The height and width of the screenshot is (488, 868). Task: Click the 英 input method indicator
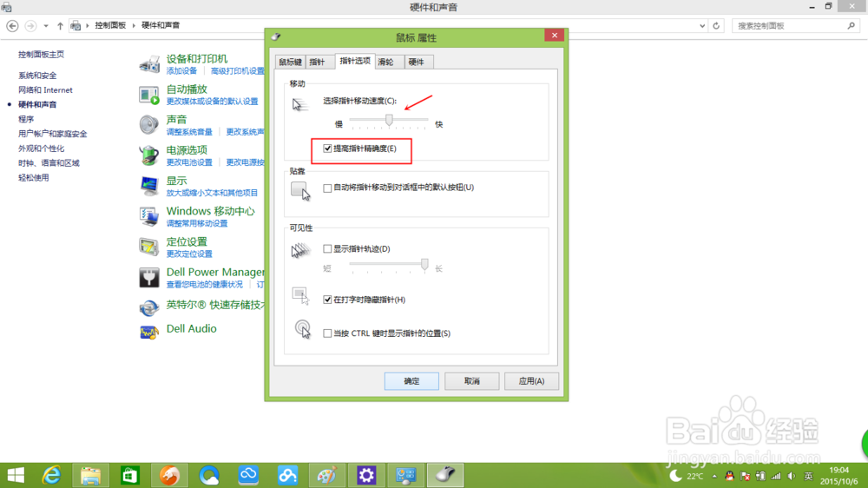(x=808, y=476)
